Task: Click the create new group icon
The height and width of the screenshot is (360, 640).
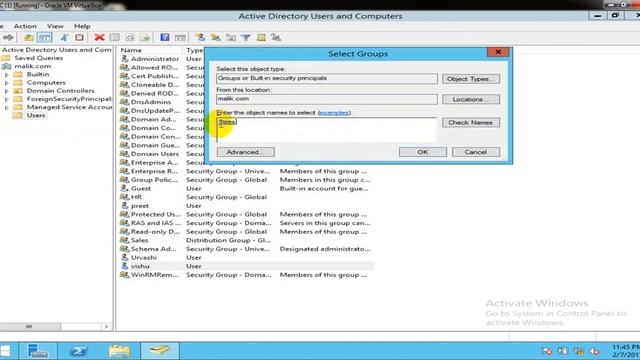Action: click(216, 38)
